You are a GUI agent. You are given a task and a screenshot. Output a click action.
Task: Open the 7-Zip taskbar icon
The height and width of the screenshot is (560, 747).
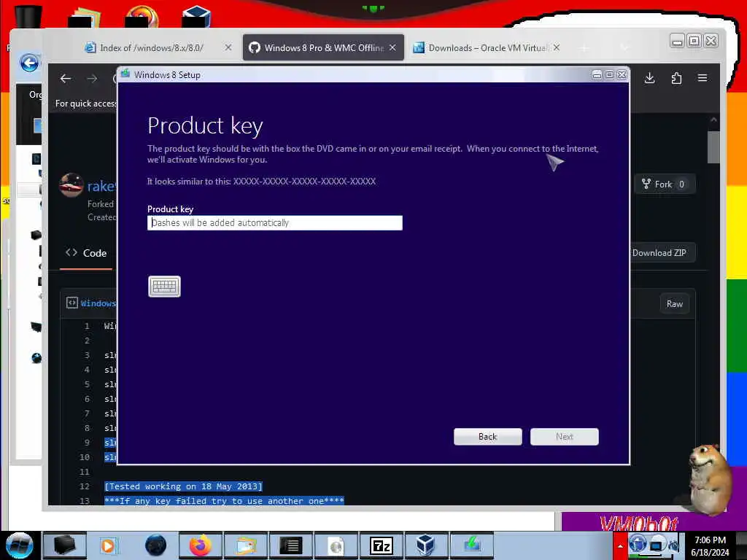[381, 545]
